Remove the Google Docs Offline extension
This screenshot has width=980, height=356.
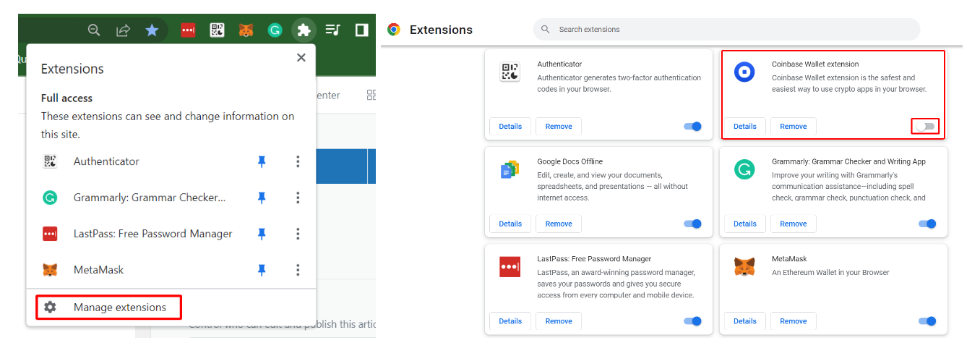[559, 224]
